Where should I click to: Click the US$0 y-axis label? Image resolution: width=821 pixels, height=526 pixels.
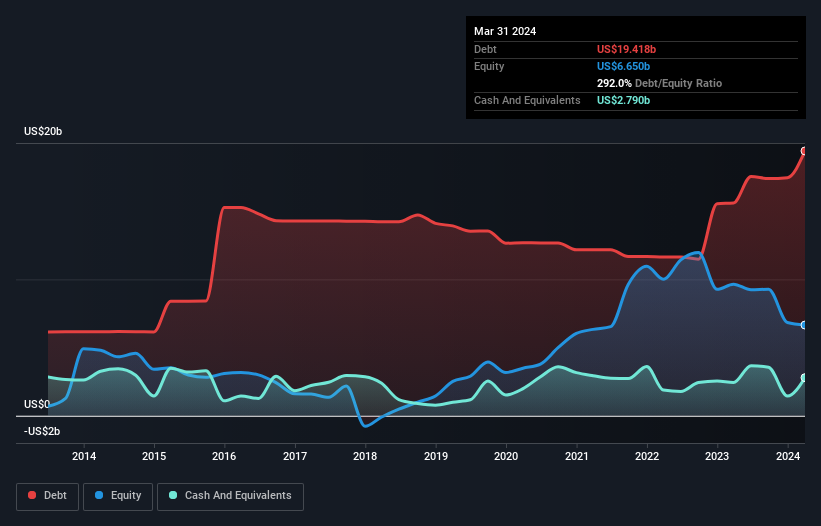point(37,405)
